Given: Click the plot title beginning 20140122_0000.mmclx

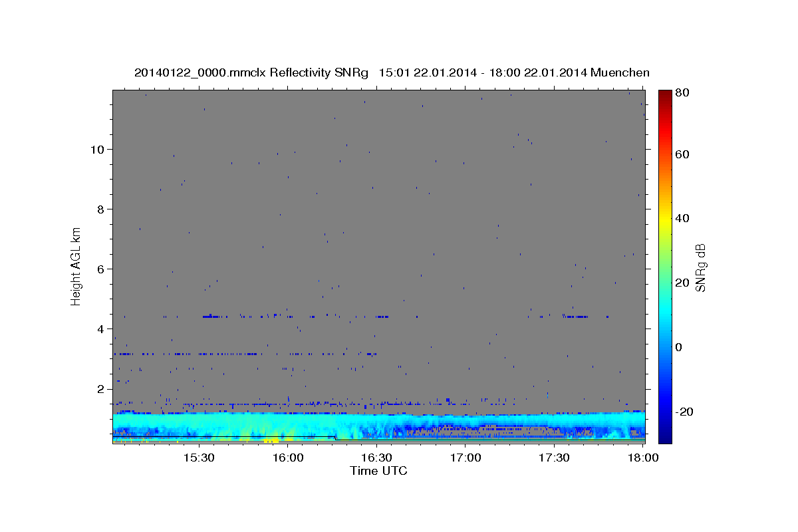Looking at the screenshot, I should coord(392,72).
